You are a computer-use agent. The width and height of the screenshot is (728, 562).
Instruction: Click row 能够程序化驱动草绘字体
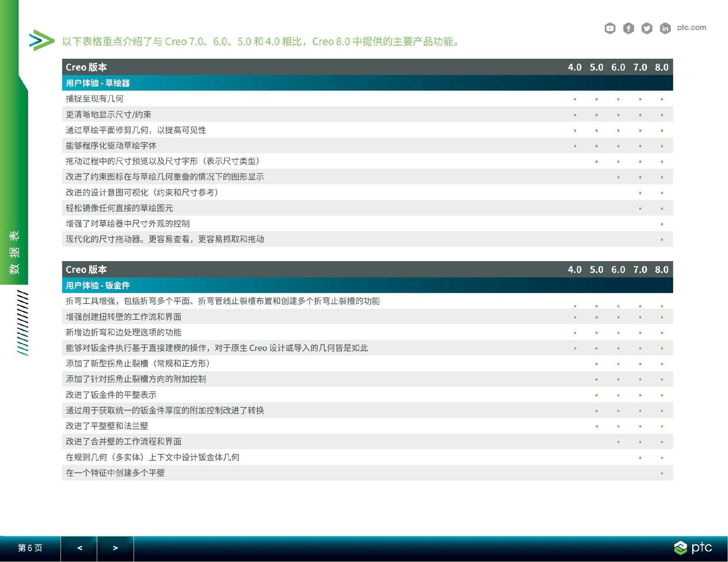pos(367,146)
